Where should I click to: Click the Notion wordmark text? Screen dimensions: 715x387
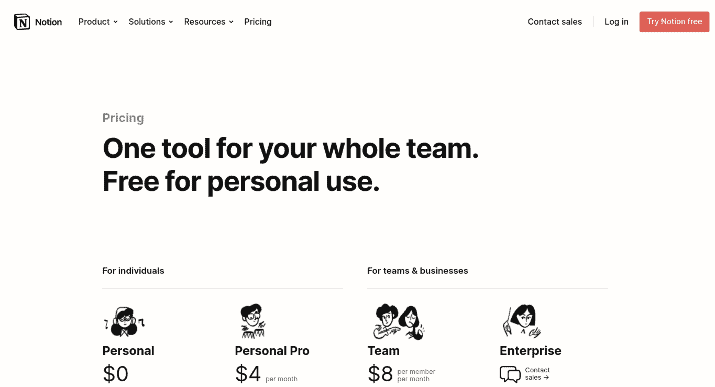point(48,22)
